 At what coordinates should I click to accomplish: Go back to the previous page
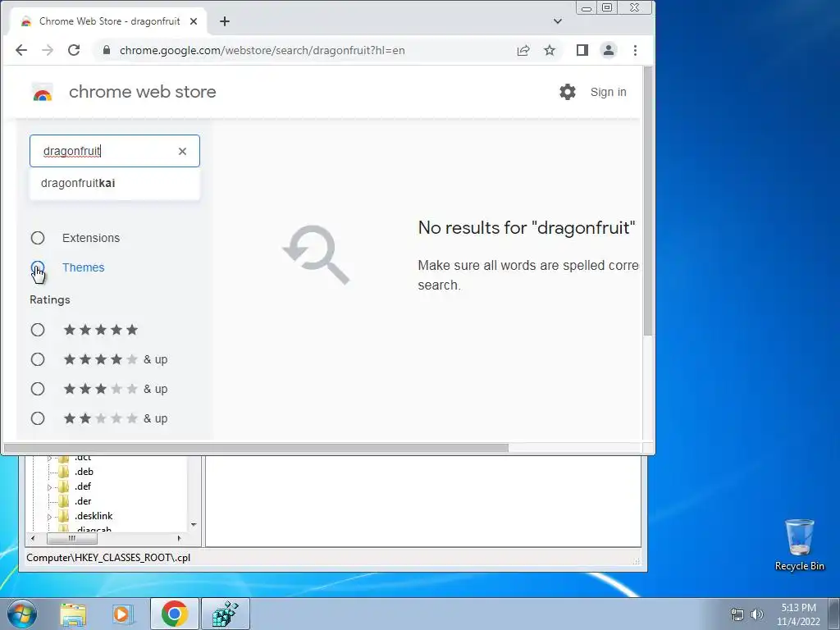tap(21, 50)
